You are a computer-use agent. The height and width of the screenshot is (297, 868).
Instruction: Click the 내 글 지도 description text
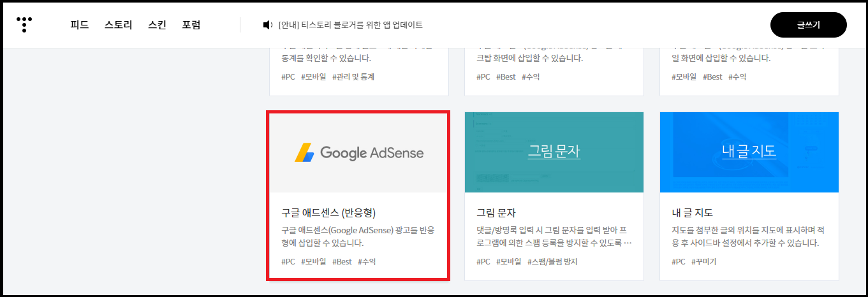click(x=749, y=236)
